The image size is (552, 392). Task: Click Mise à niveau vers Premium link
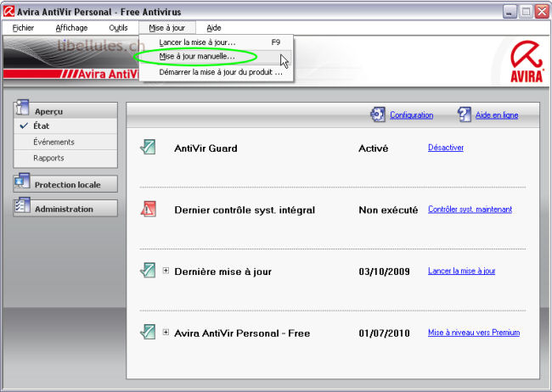(x=474, y=333)
